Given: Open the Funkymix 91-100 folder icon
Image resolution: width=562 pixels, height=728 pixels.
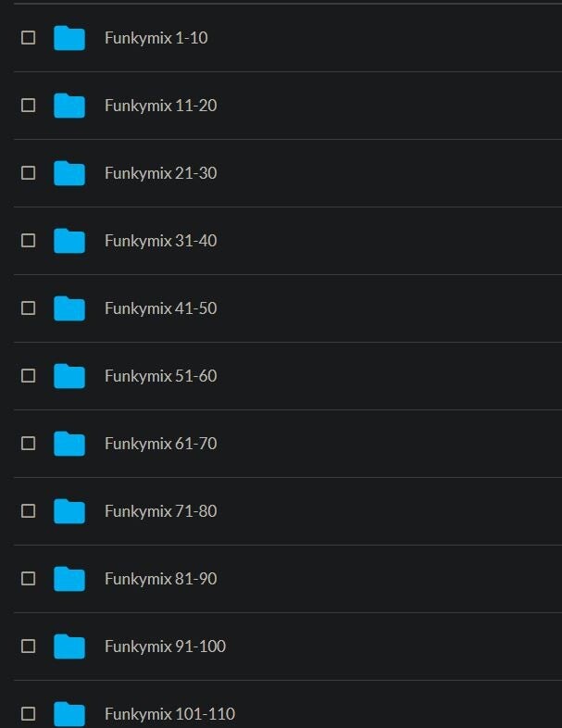Looking at the screenshot, I should (69, 646).
